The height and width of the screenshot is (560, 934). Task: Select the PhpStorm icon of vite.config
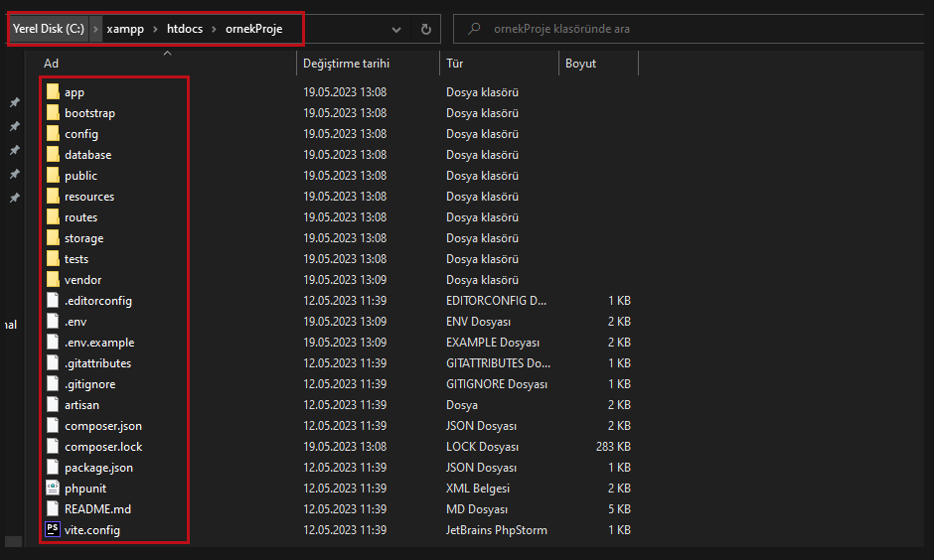click(53, 529)
